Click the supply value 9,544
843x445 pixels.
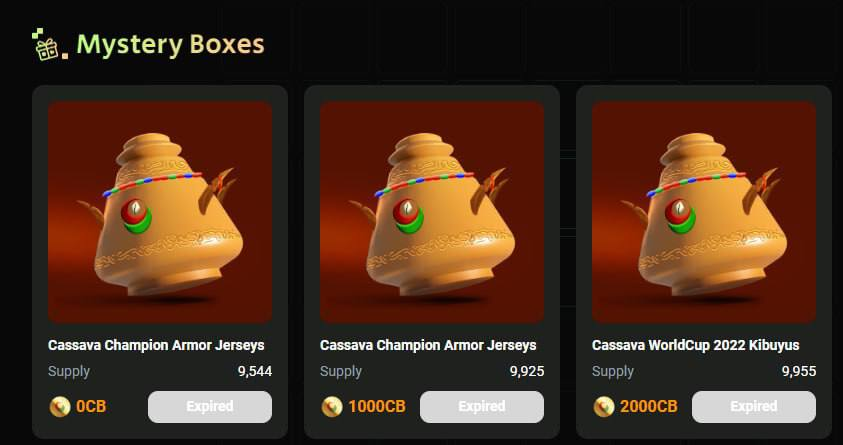(x=255, y=371)
